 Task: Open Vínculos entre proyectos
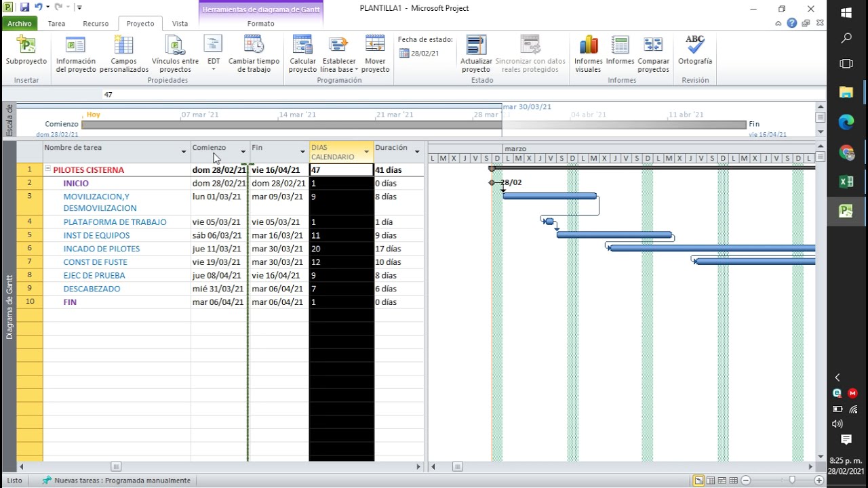(x=175, y=53)
